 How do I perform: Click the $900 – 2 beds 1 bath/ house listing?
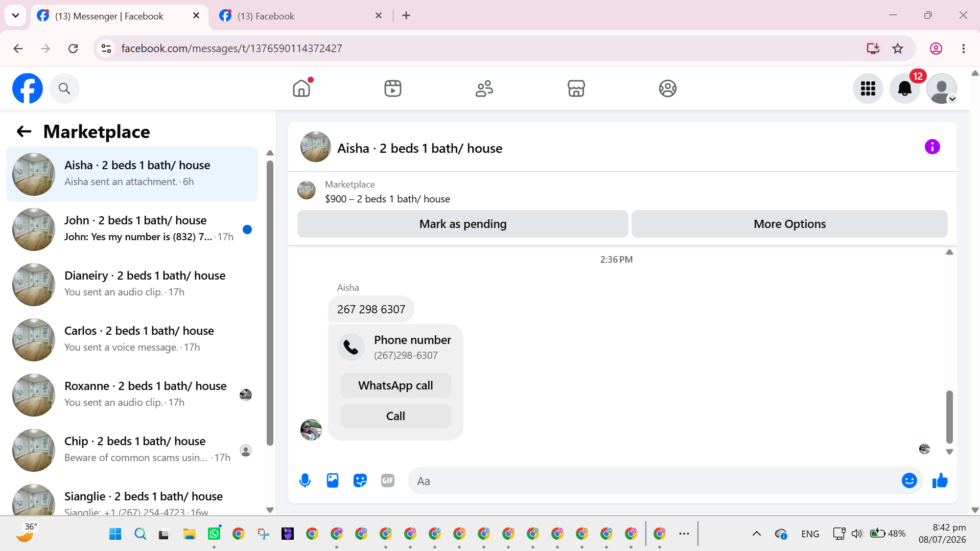pyautogui.click(x=387, y=199)
